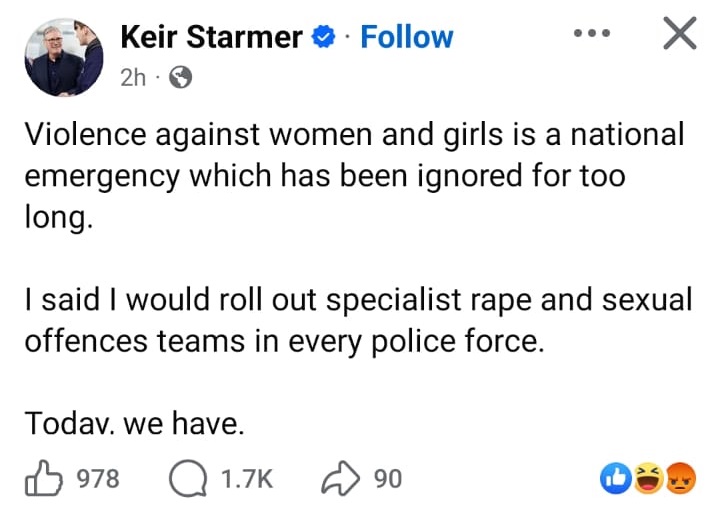Click the Keir Starmer name link
The width and height of the screenshot is (720, 508).
[211, 37]
